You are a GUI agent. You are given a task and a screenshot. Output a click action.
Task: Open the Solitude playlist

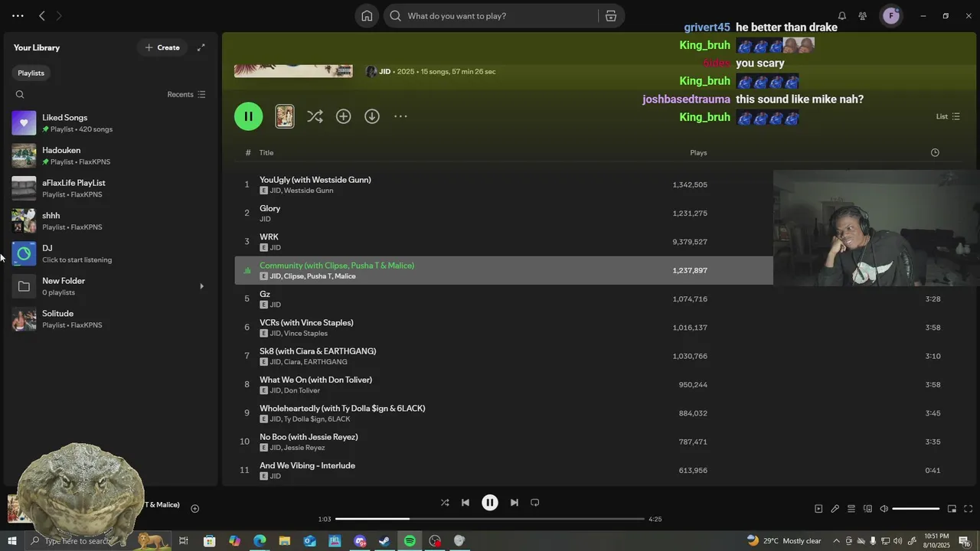(109, 319)
